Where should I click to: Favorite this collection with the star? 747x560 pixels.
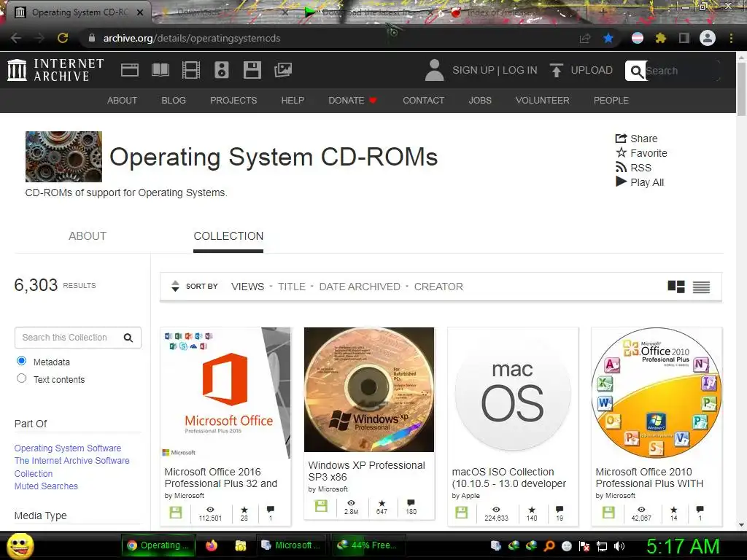(x=641, y=153)
